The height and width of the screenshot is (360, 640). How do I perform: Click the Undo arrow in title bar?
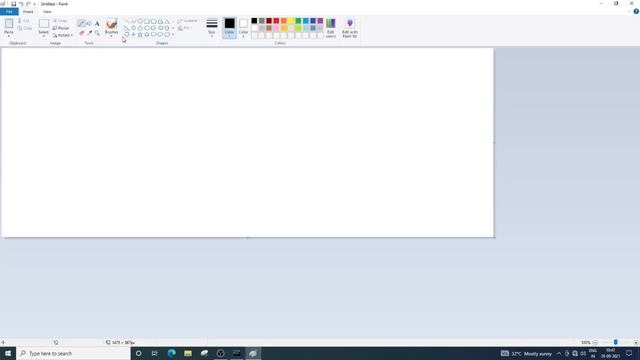click(x=21, y=4)
